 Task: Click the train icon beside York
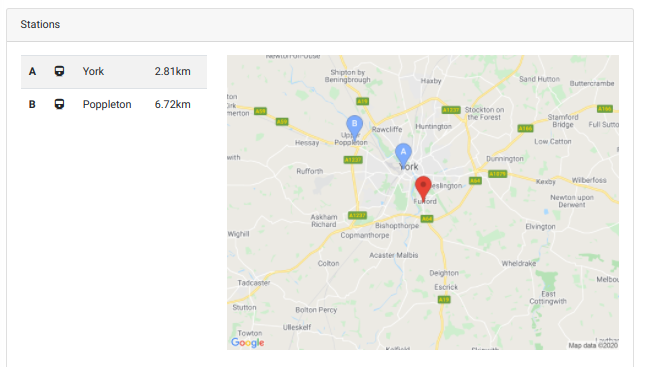(x=59, y=71)
